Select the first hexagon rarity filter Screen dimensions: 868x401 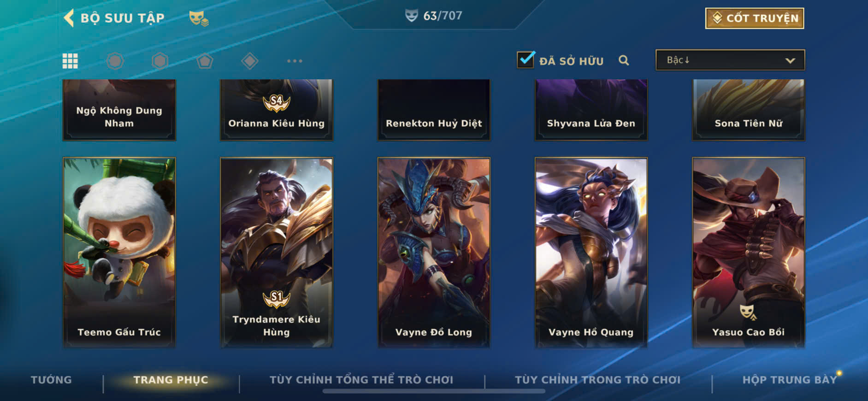115,61
